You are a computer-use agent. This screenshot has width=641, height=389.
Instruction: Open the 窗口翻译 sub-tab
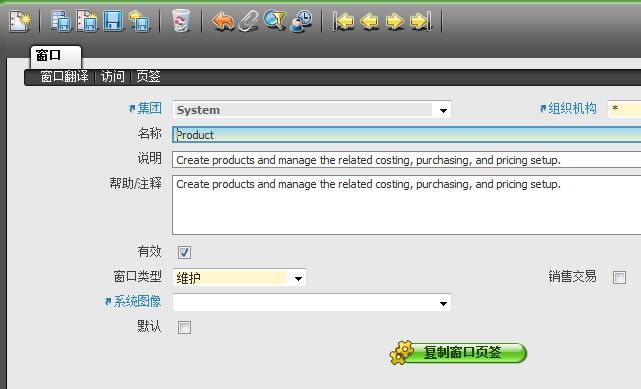(64, 76)
